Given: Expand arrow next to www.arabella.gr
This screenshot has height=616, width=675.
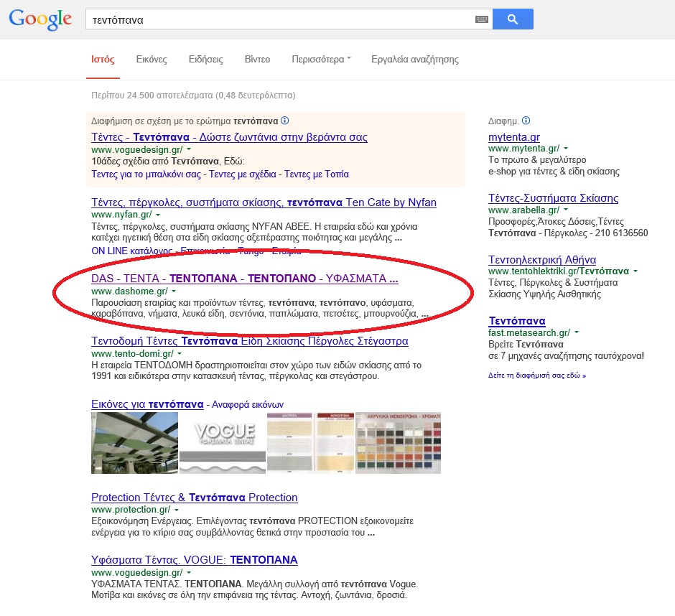Looking at the screenshot, I should pos(566,210).
